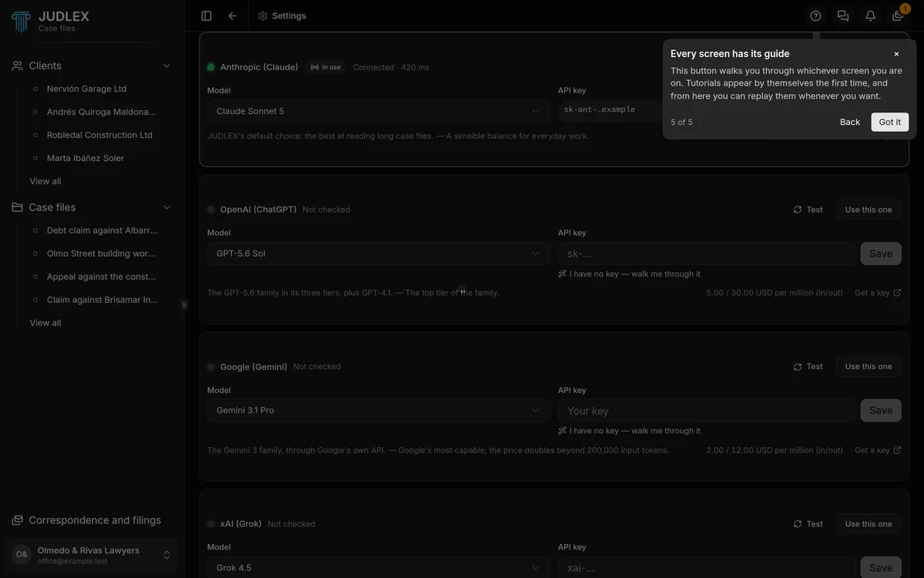Click '2.00 / 12.00 USD per million' text
This screenshot has height=578, width=924.
pyautogui.click(x=775, y=450)
